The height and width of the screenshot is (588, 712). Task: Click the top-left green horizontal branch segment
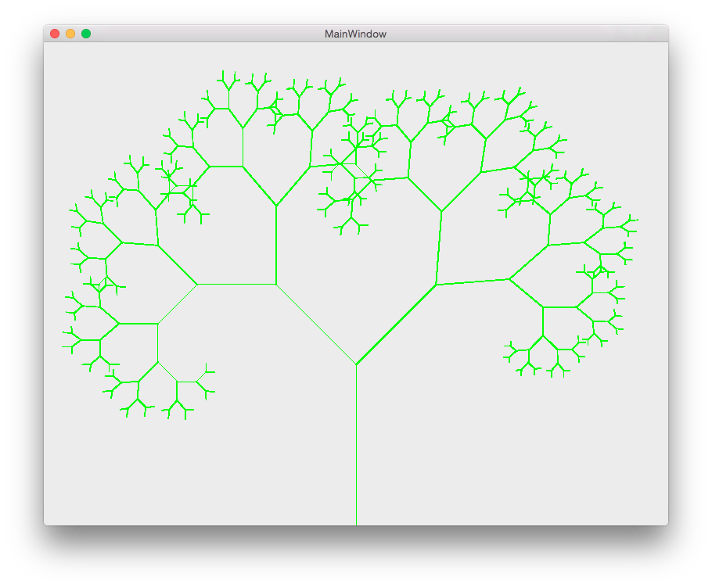pyautogui.click(x=226, y=166)
